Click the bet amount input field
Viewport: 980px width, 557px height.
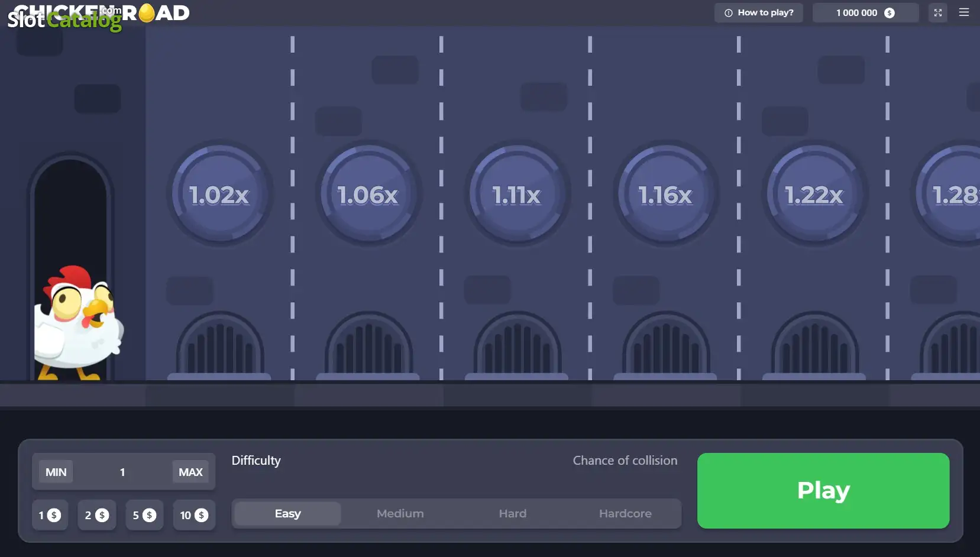click(x=122, y=472)
